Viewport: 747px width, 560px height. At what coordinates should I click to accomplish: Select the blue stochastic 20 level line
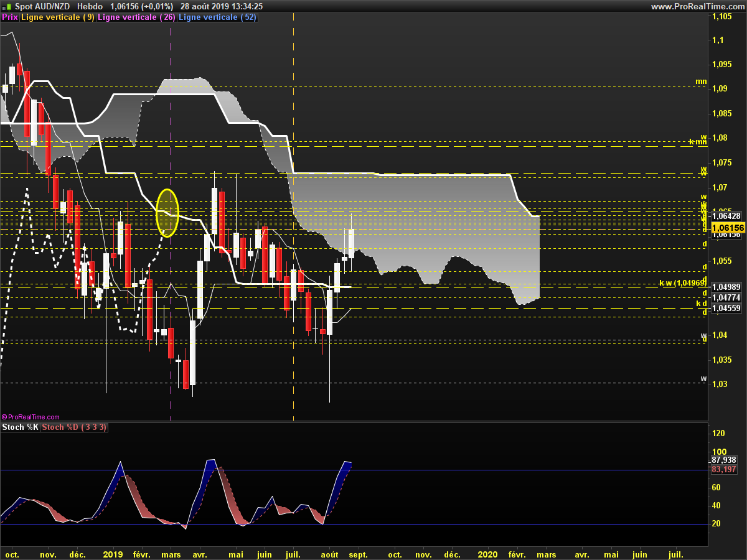354,524
